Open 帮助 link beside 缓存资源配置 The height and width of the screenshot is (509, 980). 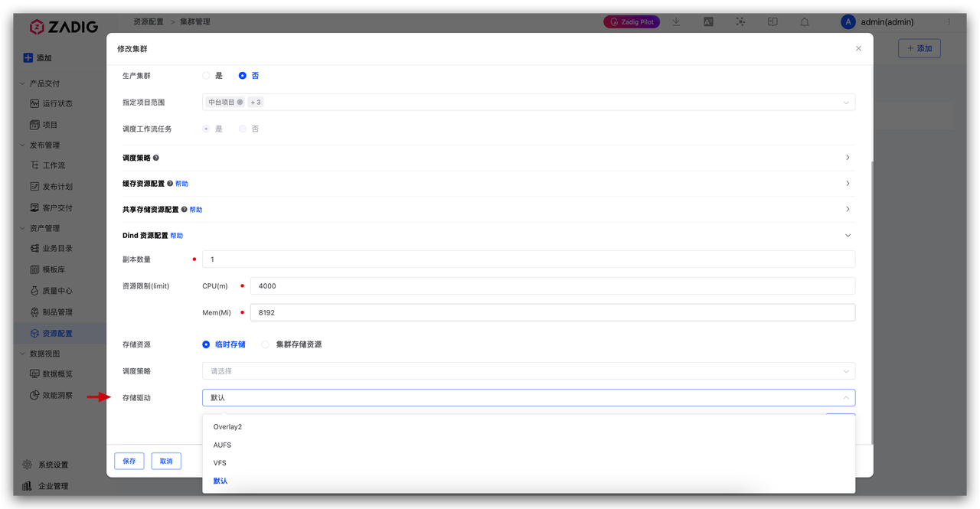pos(181,184)
